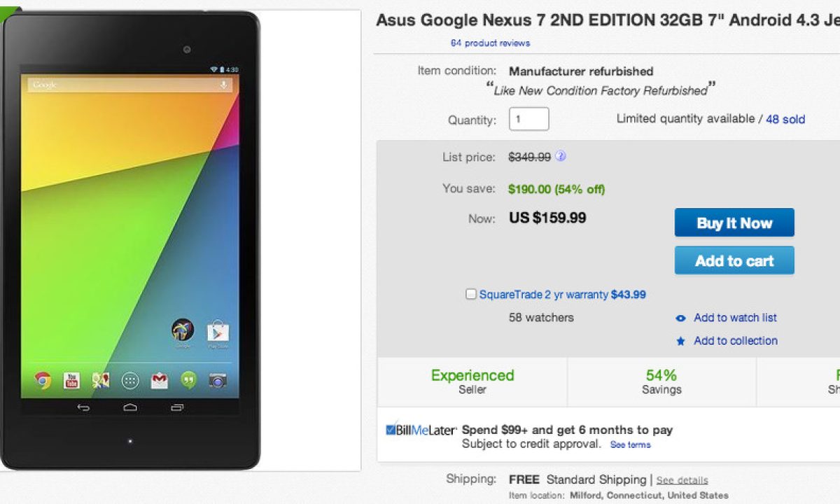Open the 48 sold link
This screenshot has width=840, height=504.
[785, 119]
